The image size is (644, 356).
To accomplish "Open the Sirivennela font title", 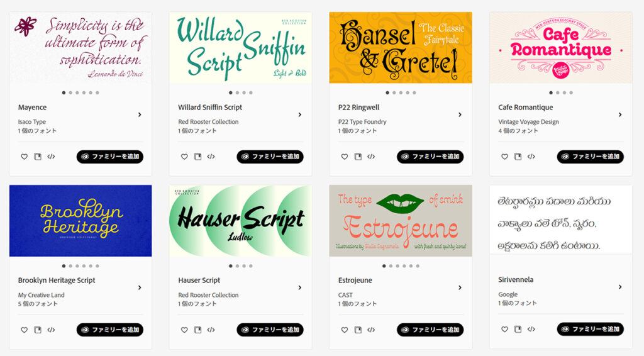I will click(x=516, y=280).
